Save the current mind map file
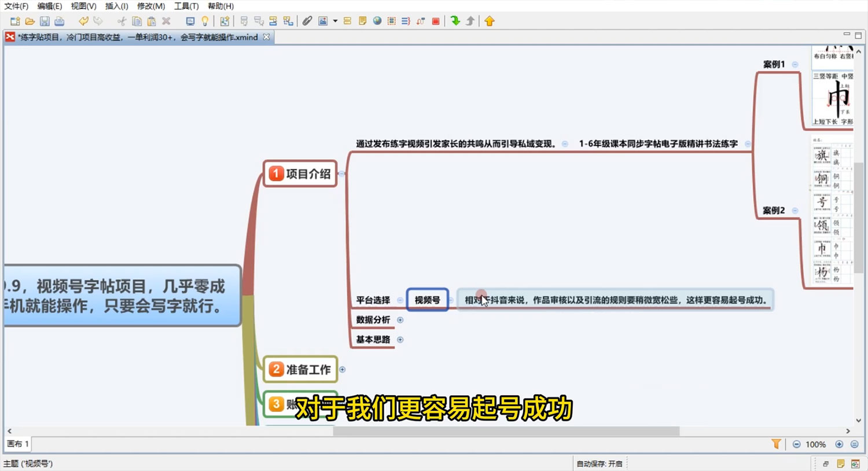The height and width of the screenshot is (471, 868). click(44, 21)
